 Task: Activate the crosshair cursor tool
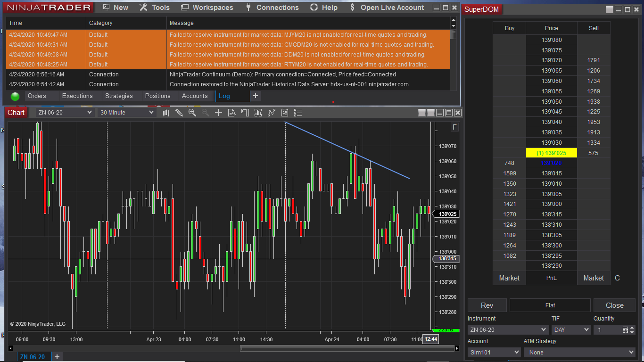tap(218, 113)
